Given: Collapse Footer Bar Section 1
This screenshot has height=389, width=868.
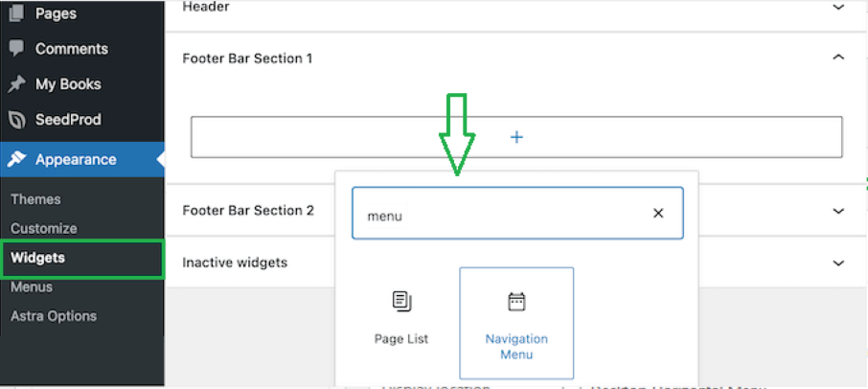Looking at the screenshot, I should [838, 58].
